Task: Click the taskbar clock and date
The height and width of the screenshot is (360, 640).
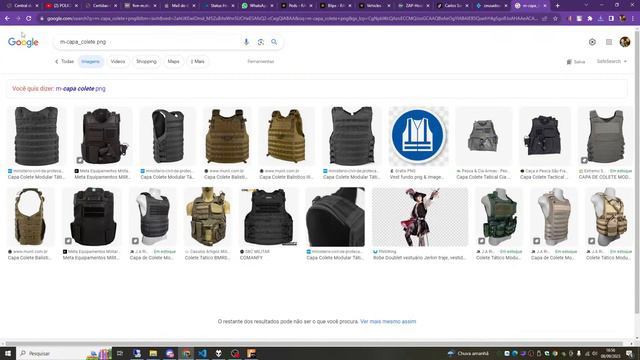Action: click(611, 353)
